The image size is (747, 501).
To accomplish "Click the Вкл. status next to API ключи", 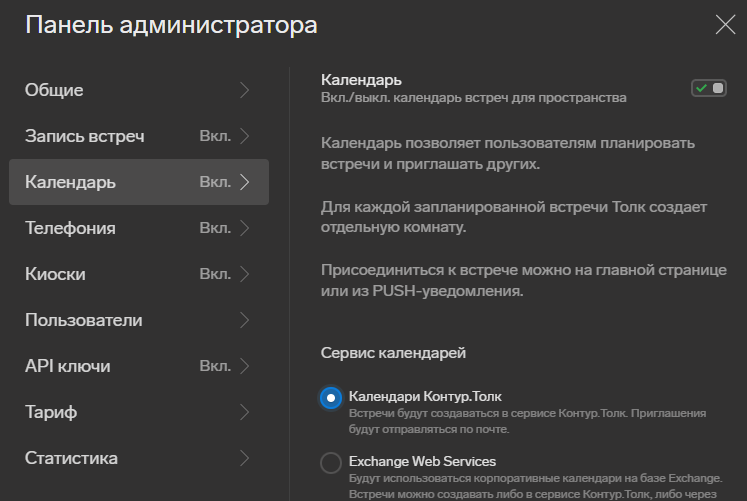I will (x=215, y=366).
